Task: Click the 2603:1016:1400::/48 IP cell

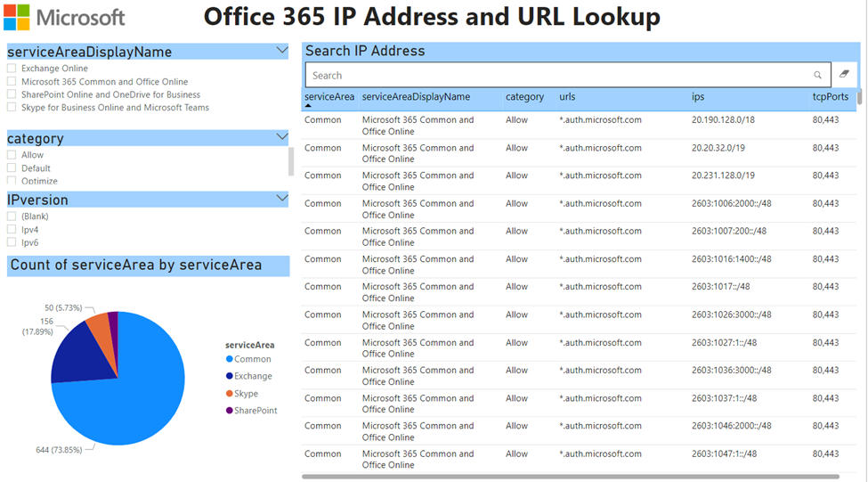Action: click(x=731, y=258)
